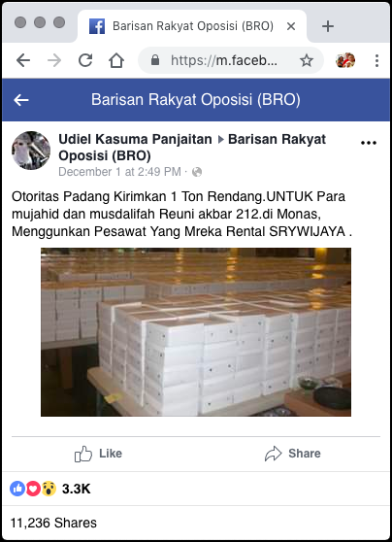Screen dimensions: 392x542
Task: Open post options three-dot menu
Action: click(369, 143)
